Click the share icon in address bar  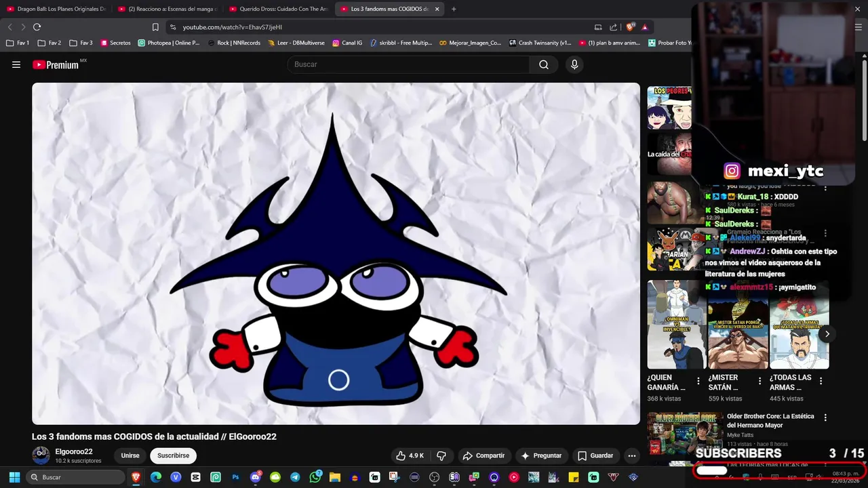click(613, 27)
